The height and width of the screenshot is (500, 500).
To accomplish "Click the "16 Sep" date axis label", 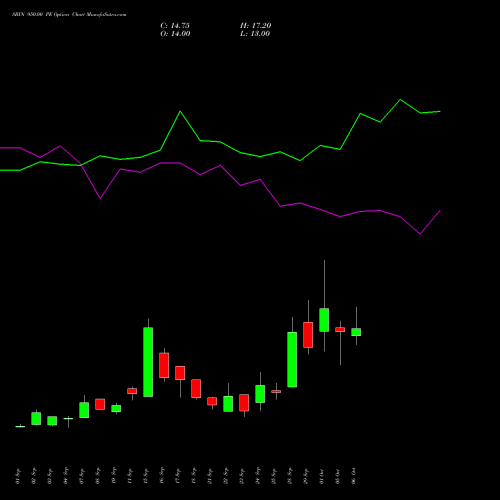I will tap(162, 476).
